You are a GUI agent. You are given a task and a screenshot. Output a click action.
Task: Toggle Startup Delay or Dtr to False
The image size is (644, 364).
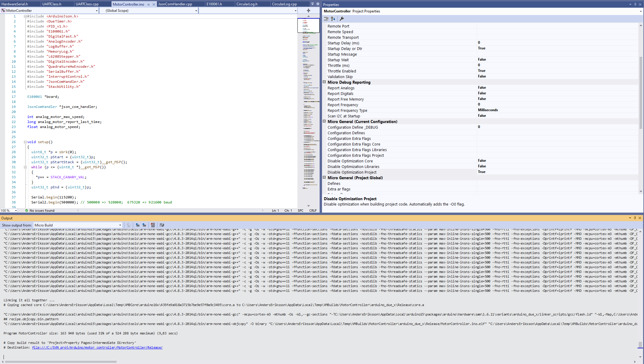481,48
